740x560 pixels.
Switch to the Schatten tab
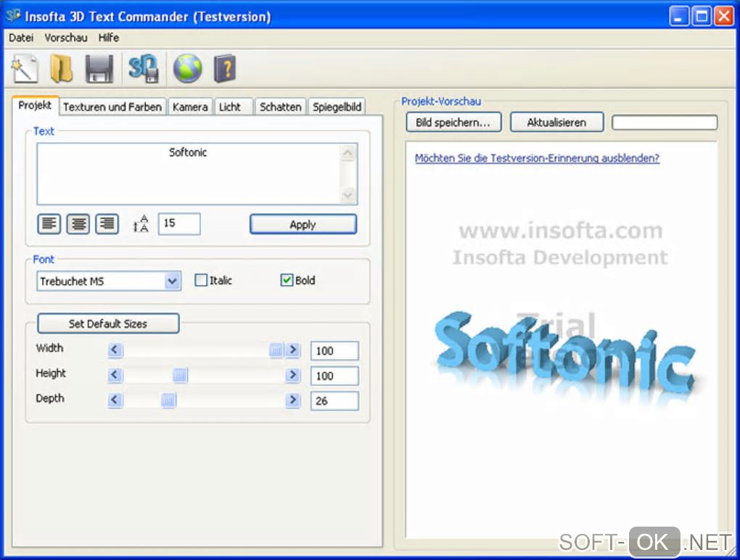pyautogui.click(x=280, y=107)
